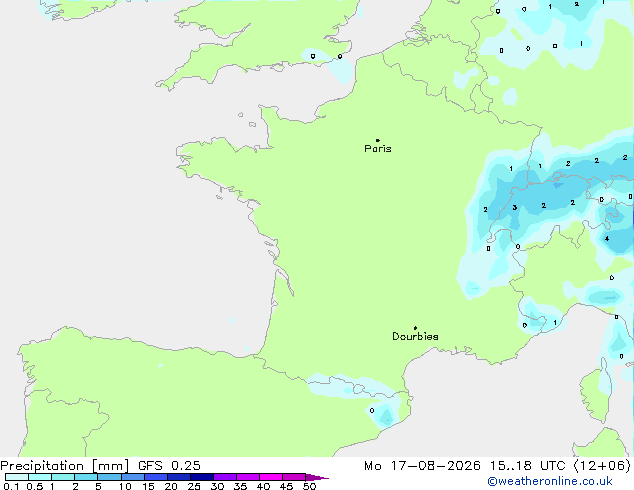Open the weatheronline.co.uk copyright link

(x=550, y=481)
